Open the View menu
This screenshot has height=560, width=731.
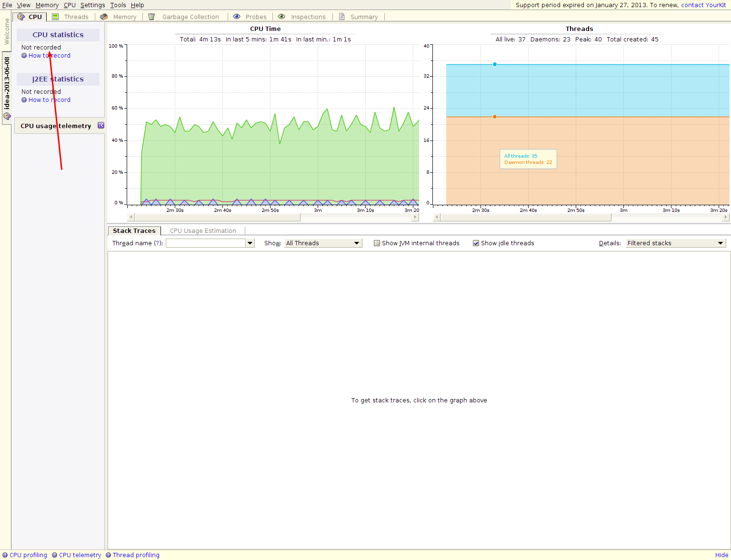[23, 5]
